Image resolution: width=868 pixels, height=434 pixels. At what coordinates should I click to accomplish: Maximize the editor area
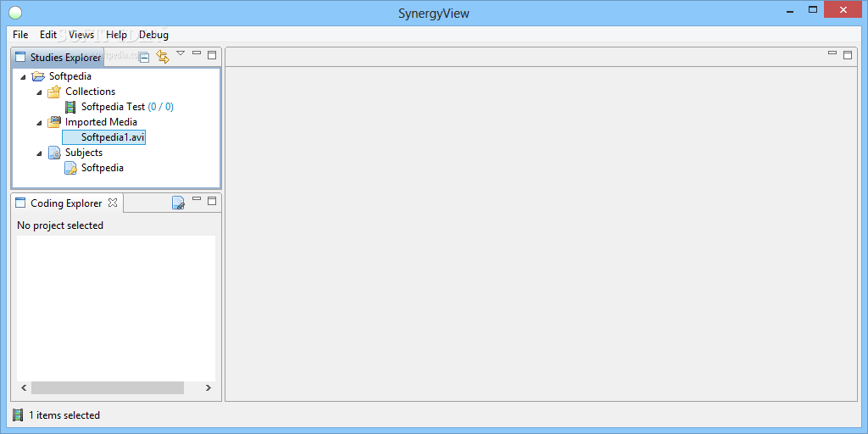848,55
